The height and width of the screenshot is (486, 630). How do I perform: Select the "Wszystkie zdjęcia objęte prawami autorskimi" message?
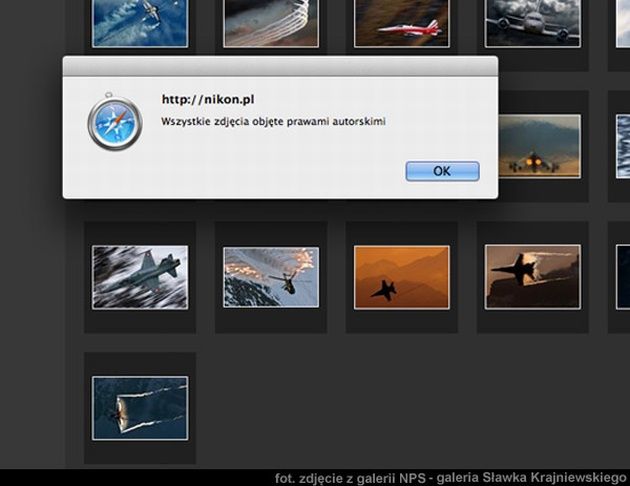tap(273, 121)
